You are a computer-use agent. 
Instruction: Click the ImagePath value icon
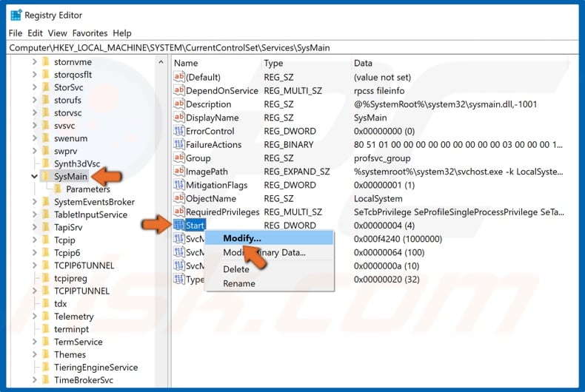(x=179, y=172)
